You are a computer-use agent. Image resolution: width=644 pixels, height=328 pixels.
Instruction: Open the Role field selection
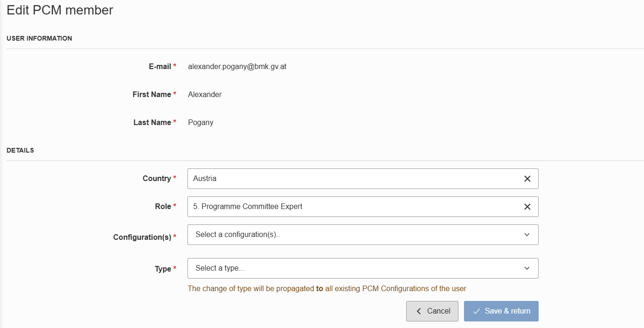click(x=363, y=207)
